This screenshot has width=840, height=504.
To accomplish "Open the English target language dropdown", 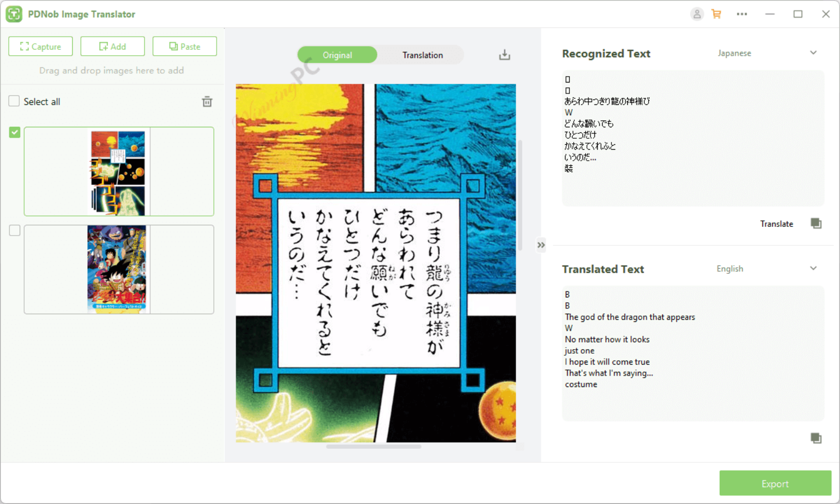I will click(767, 268).
